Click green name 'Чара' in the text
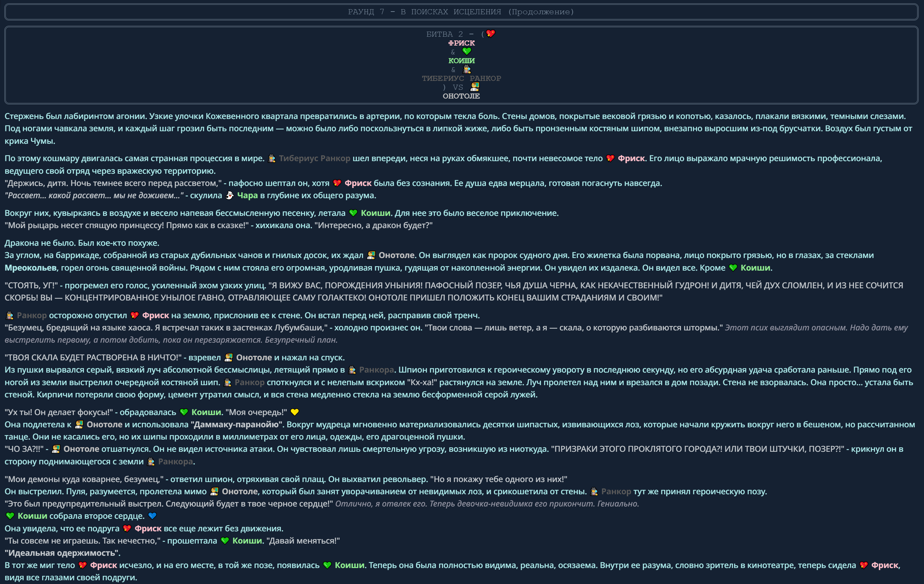Viewport: 924px width, 584px height. click(247, 195)
